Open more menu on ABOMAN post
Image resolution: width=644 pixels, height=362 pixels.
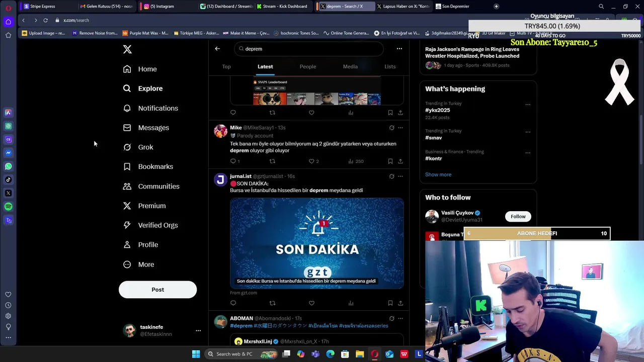coord(400,318)
